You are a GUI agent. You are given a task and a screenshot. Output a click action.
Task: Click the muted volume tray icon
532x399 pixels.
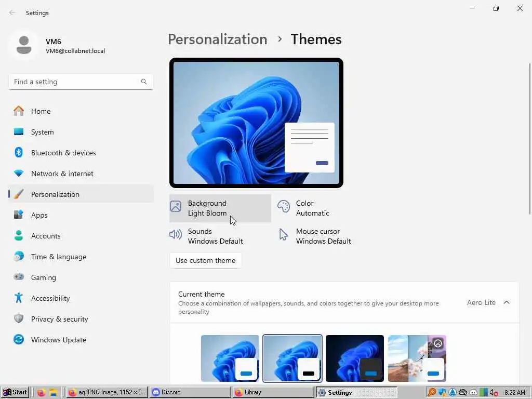coord(494,393)
